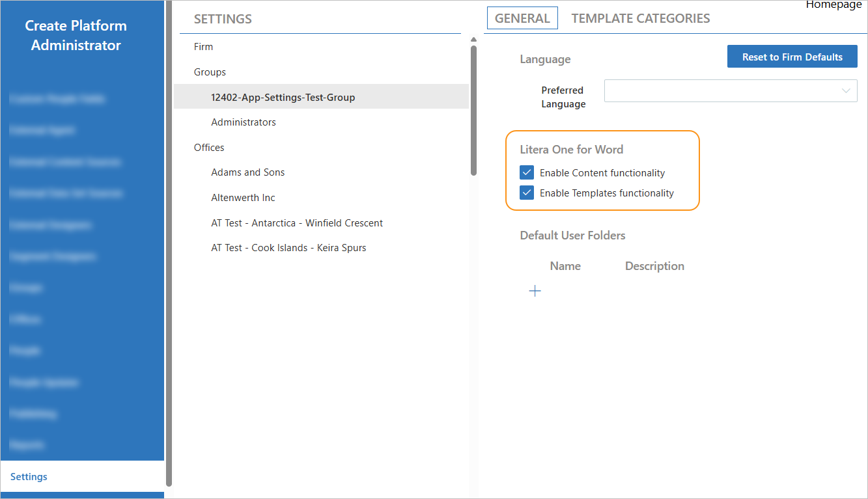868x499 pixels.
Task: Uncheck Enable Templates functionality
Action: [x=527, y=193]
